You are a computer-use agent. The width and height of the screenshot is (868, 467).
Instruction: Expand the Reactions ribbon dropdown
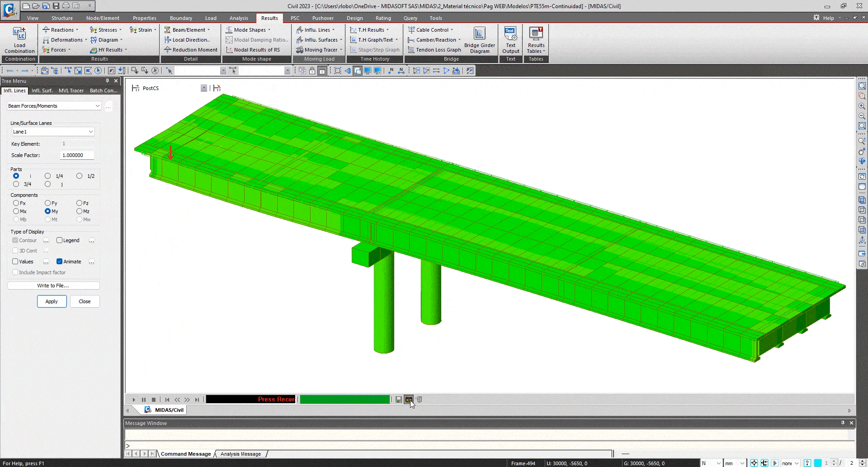[77, 30]
